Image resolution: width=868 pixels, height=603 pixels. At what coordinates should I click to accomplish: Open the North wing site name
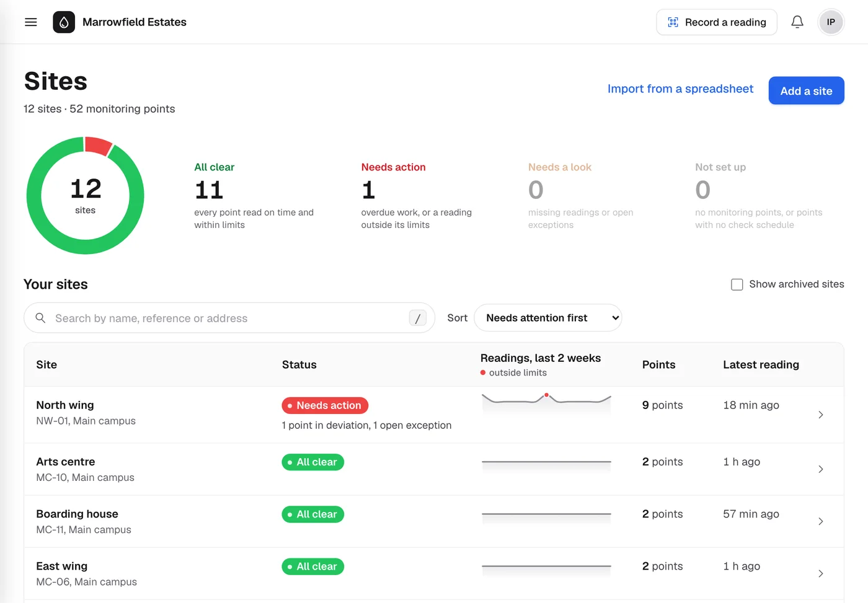[x=65, y=405]
